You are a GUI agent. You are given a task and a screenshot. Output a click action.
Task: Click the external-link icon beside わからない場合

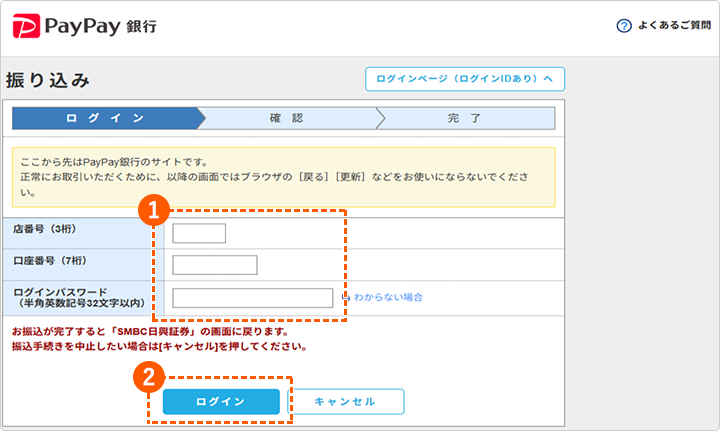click(346, 297)
